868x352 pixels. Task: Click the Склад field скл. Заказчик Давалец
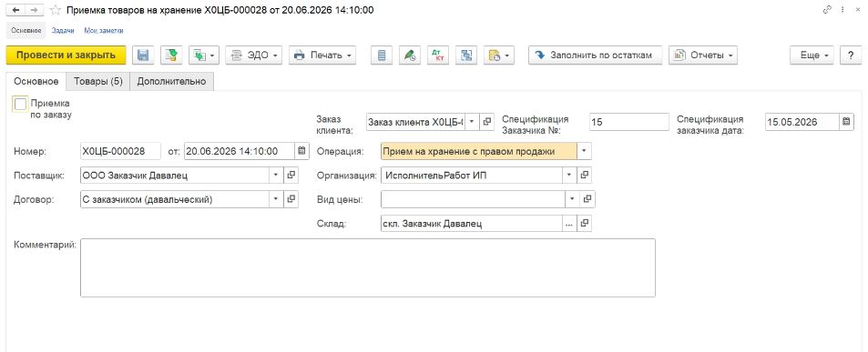[x=472, y=224]
